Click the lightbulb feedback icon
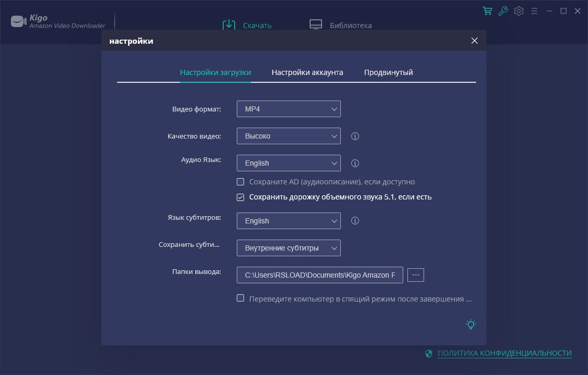 tap(470, 324)
